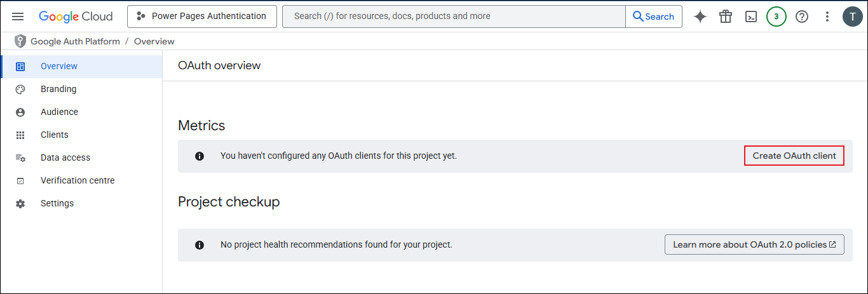Screen dimensions: 868x294
Task: Open the main navigation hamburger menu
Action: pos(18,17)
